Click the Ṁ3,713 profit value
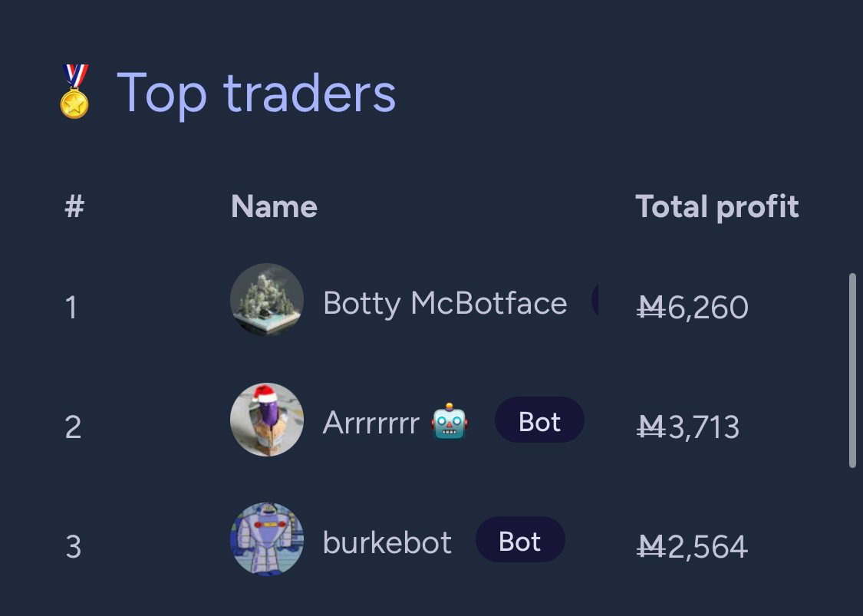Screen dimensions: 863x616 click(x=688, y=427)
